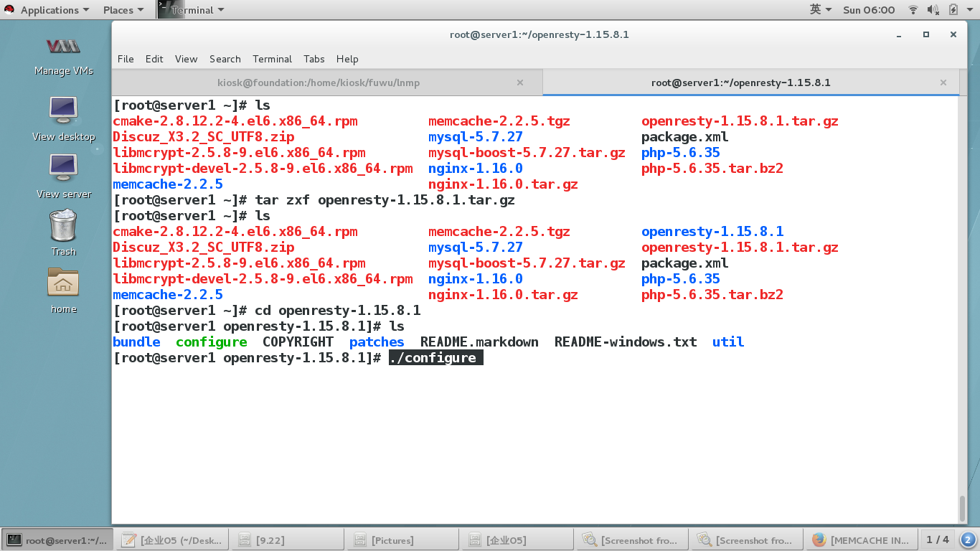Click 'patches' directory name in ls output
The width and height of the screenshot is (980, 551).
coord(377,342)
